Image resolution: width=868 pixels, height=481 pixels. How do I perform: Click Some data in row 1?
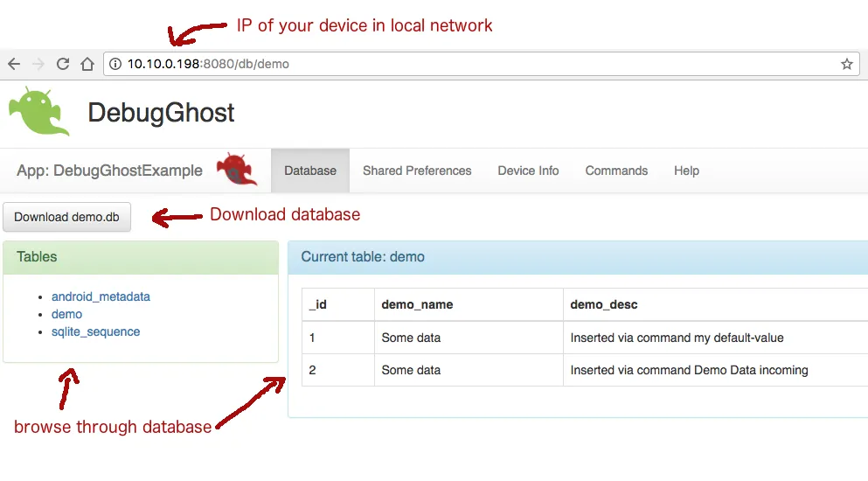click(469, 338)
